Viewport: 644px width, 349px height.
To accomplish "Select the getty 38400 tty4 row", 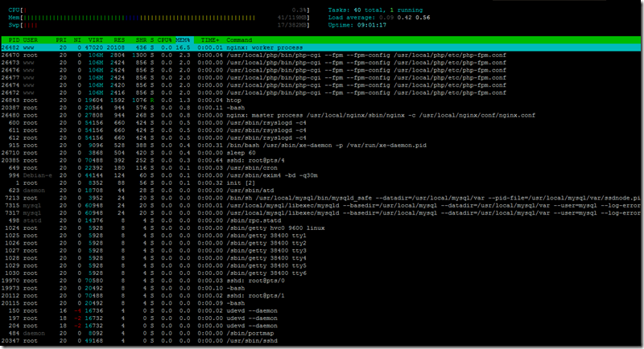I will point(320,258).
